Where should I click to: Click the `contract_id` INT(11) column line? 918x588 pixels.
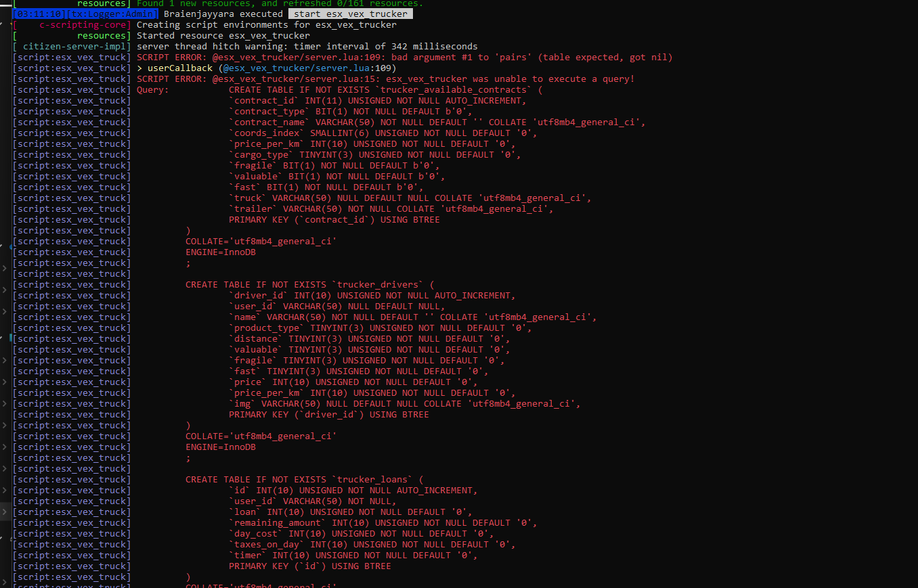click(x=378, y=101)
